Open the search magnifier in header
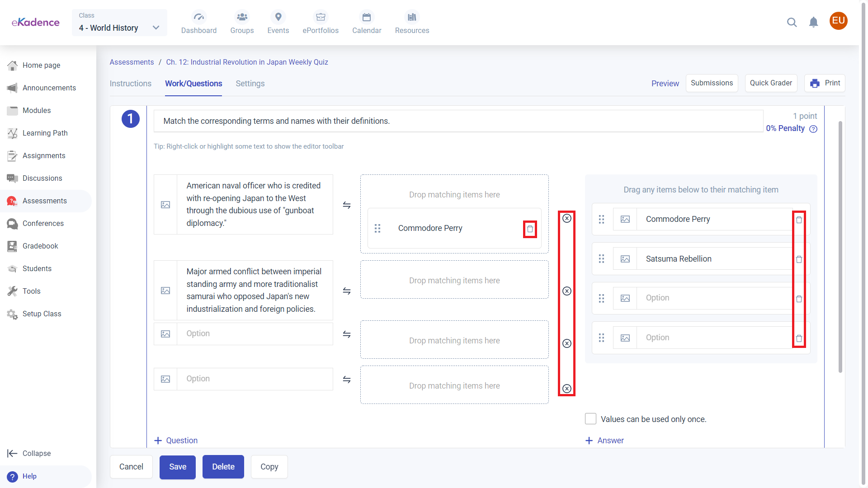This screenshot has width=868, height=488. (x=792, y=22)
